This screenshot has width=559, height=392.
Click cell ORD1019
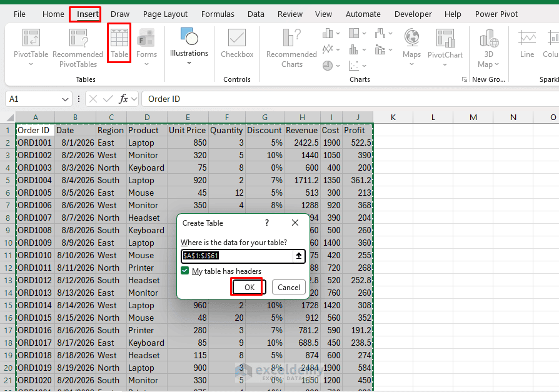tap(35, 368)
